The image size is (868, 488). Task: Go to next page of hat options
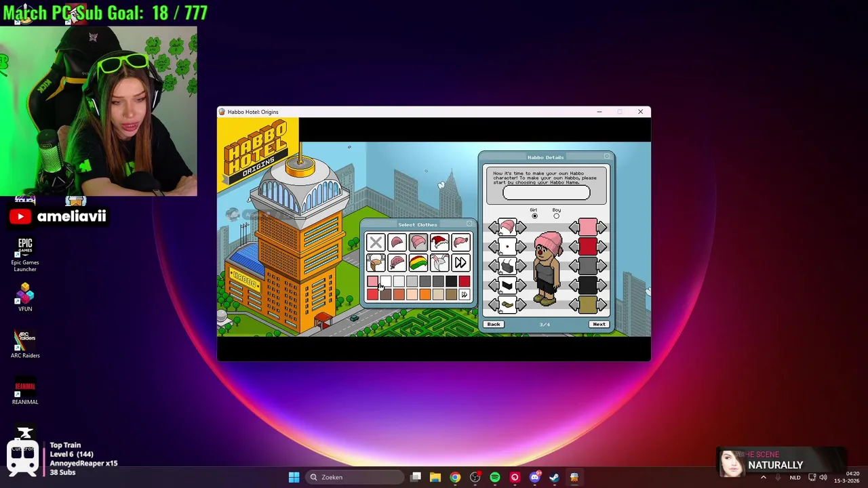tap(460, 263)
